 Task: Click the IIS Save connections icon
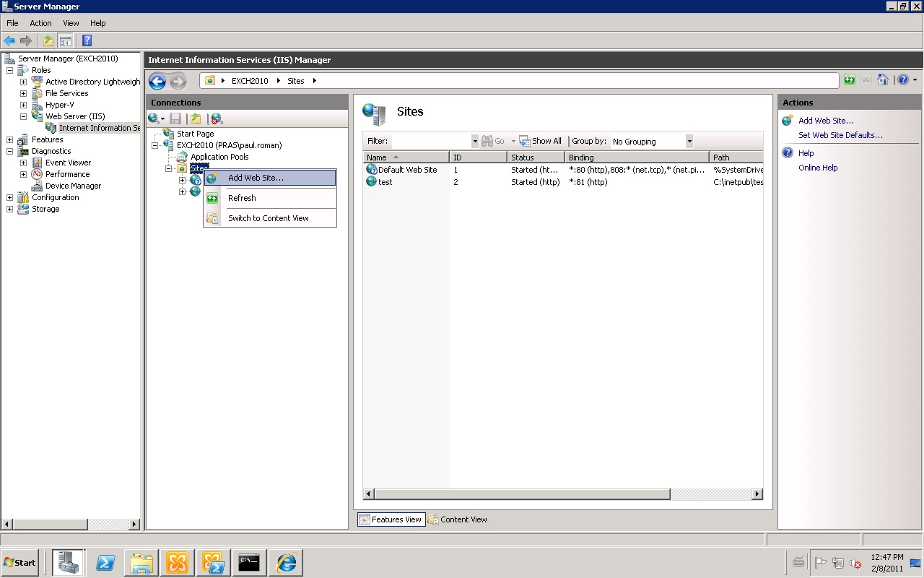tap(175, 118)
